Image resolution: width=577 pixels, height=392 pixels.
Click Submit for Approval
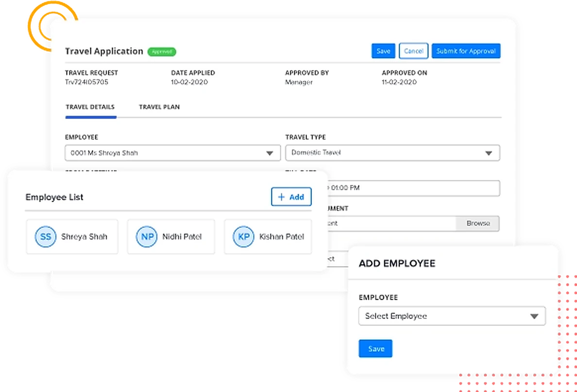point(466,51)
